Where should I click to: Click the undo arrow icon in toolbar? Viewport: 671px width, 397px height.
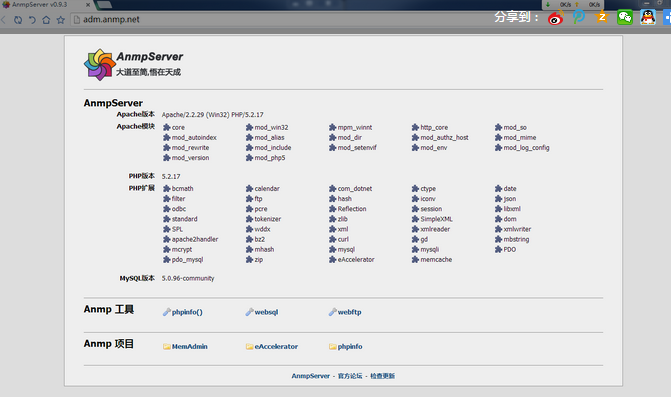pyautogui.click(x=32, y=20)
